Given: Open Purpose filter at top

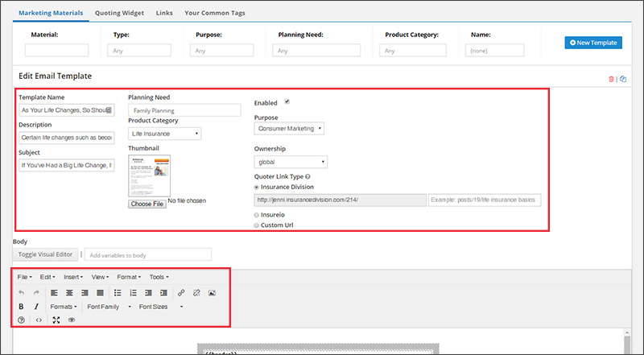Looking at the screenshot, I should (222, 51).
